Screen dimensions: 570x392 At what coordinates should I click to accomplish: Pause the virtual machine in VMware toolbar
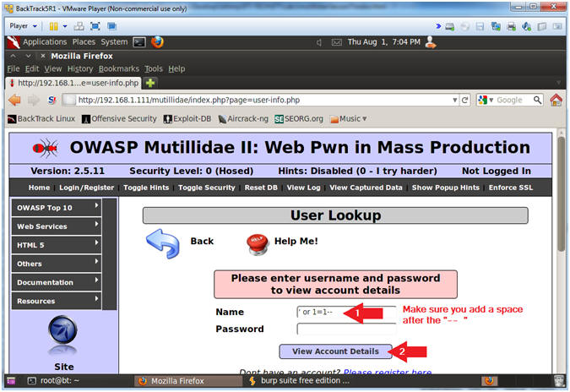[x=53, y=26]
